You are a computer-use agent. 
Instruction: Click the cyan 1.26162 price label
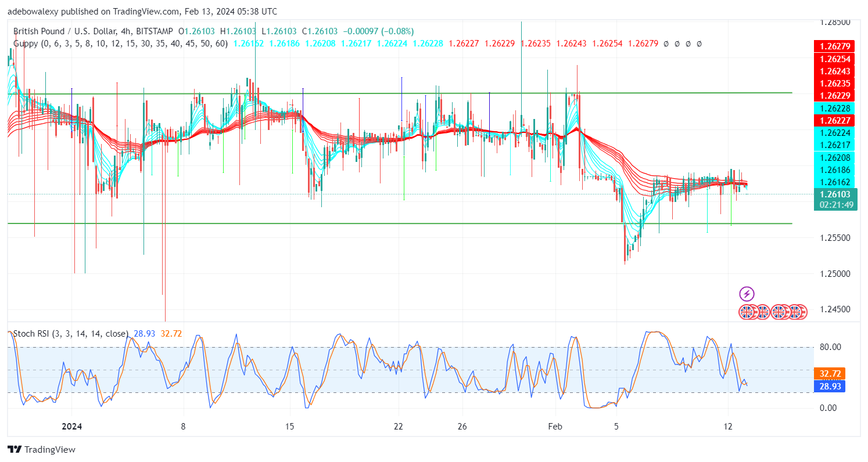click(x=834, y=182)
